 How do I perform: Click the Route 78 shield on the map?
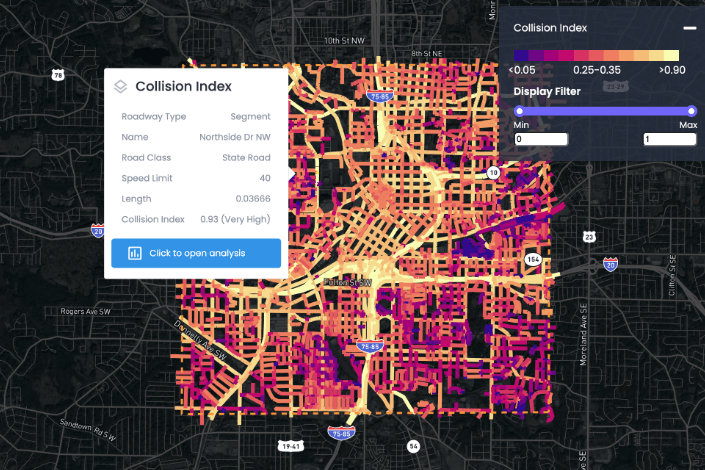click(x=59, y=75)
